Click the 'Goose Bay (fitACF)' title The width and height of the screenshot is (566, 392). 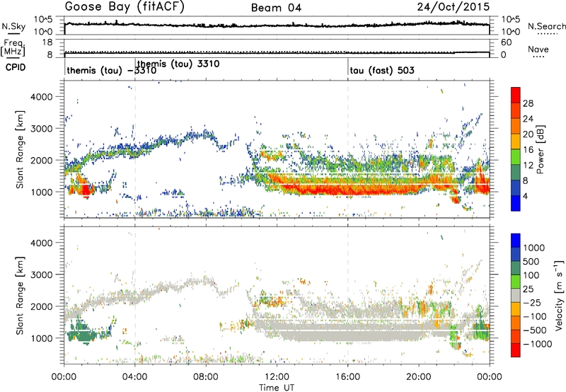(x=125, y=6)
